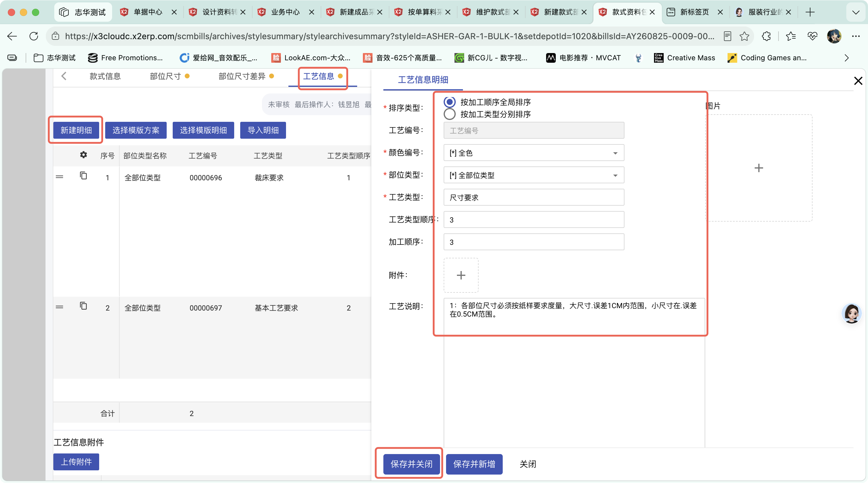
Task: Open a new browser tab with plus
Action: (x=810, y=12)
